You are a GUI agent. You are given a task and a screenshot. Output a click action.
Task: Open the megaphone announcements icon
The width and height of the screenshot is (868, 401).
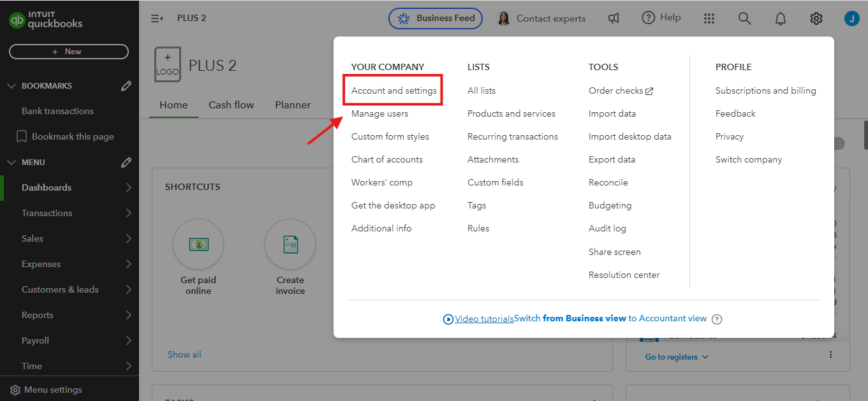(x=614, y=18)
